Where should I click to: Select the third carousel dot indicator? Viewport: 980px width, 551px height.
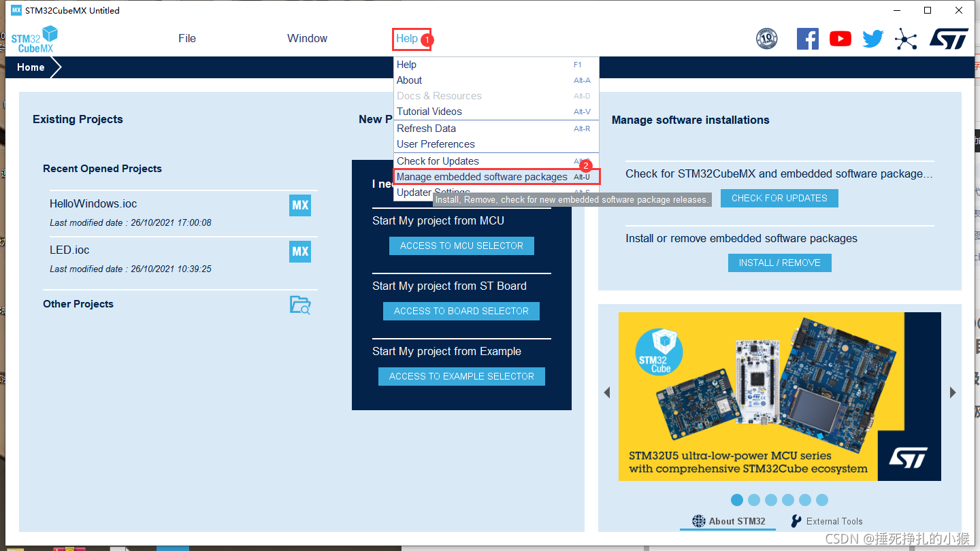coord(771,500)
